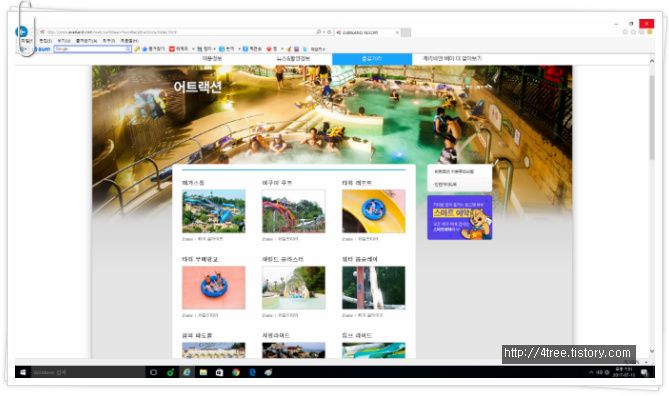Viewport: 669px width, 396px height.
Task: Click the search magnifier in the address bar
Action: pyautogui.click(x=318, y=32)
